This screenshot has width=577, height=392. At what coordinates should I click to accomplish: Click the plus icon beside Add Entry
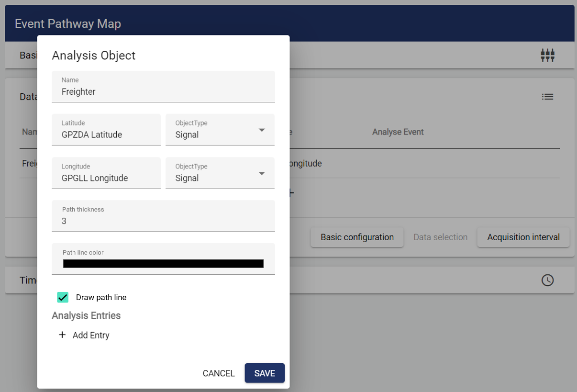(62, 335)
